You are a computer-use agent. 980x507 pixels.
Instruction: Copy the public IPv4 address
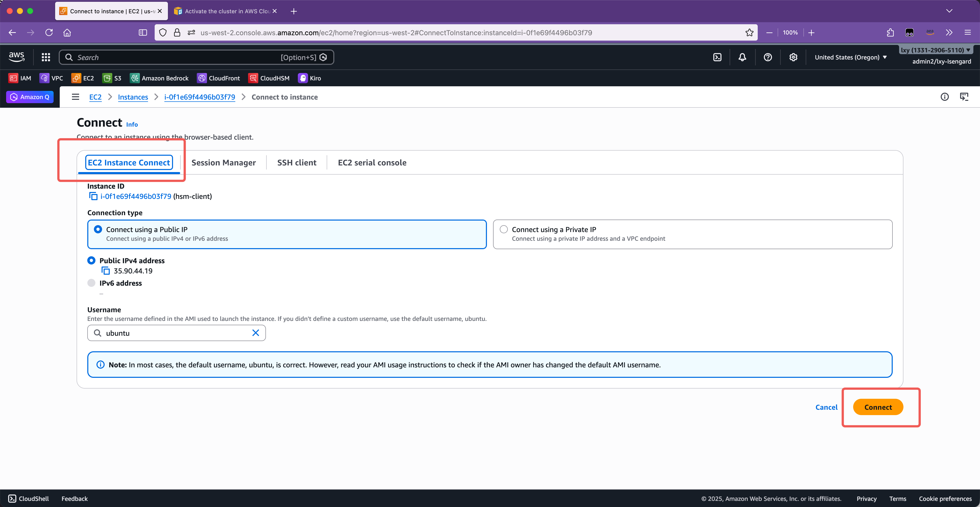coord(105,271)
